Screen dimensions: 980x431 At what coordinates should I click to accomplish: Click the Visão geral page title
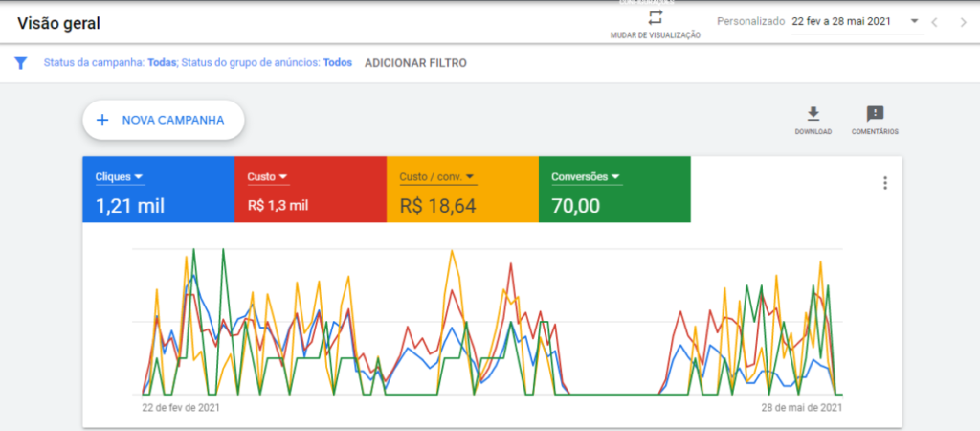58,22
